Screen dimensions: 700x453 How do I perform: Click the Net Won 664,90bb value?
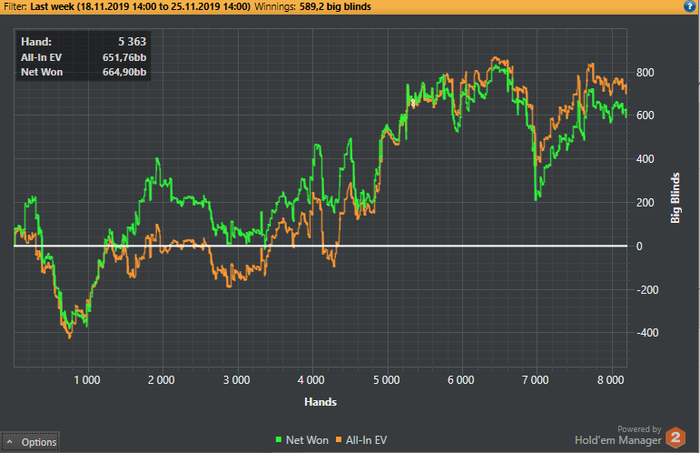[124, 72]
